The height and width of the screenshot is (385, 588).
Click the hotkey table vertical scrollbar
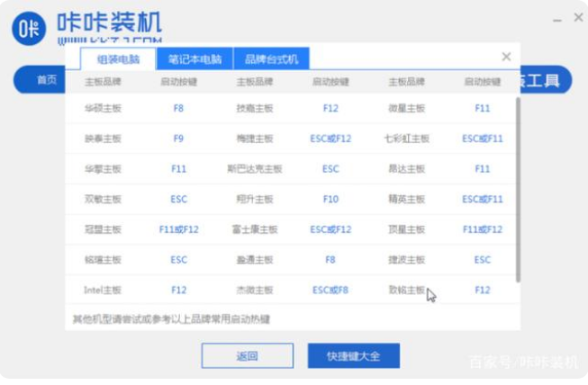point(518,189)
